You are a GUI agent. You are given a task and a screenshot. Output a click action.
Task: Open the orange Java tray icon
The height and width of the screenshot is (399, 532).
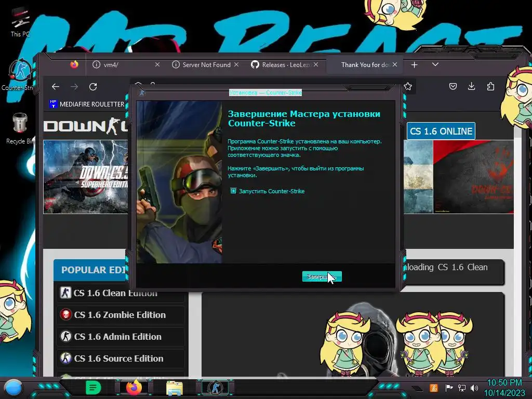click(x=434, y=388)
